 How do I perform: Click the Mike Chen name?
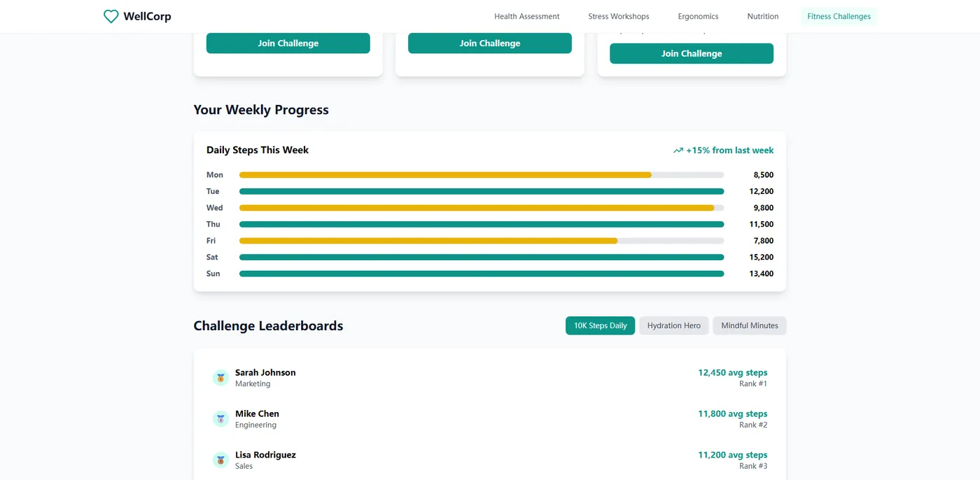pos(257,414)
